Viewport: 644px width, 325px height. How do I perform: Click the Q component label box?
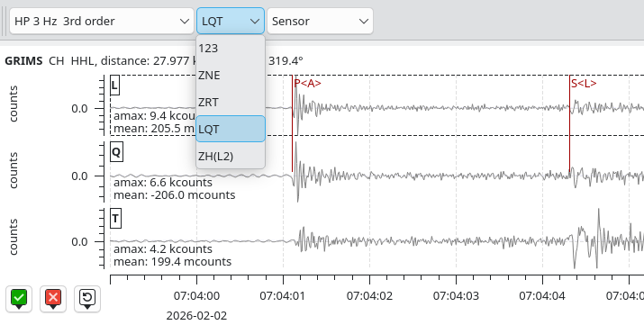[x=116, y=153]
